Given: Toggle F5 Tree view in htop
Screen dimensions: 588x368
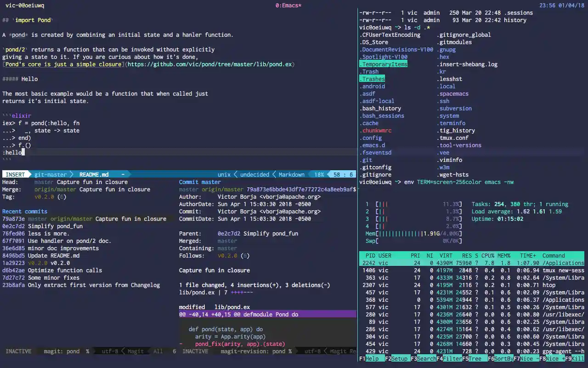Looking at the screenshot, I should click(x=474, y=358).
